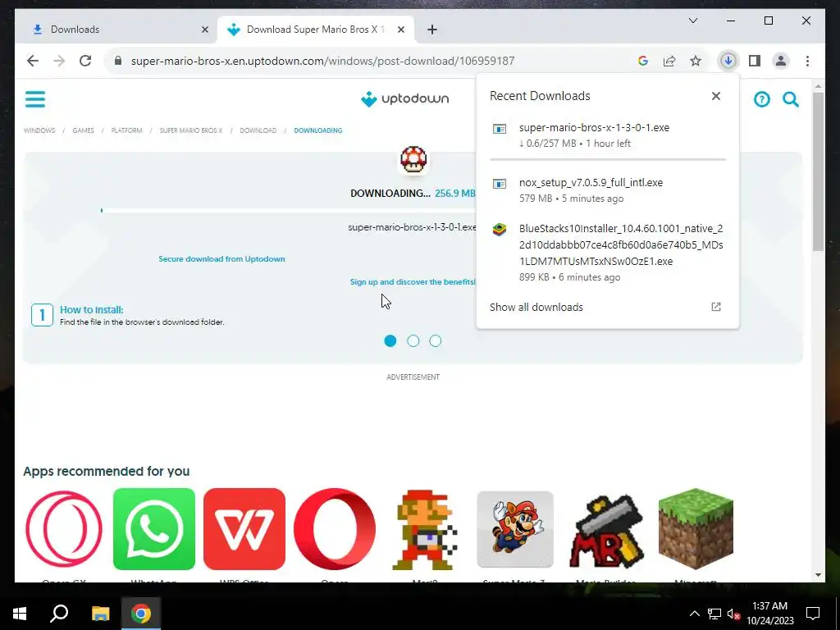Open the WPS Office recommended app icon
840x630 pixels.
pyautogui.click(x=244, y=529)
